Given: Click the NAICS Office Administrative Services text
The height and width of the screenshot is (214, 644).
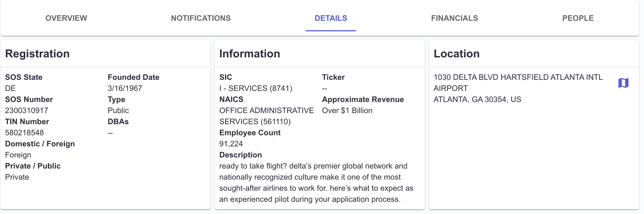Looking at the screenshot, I should [x=266, y=116].
